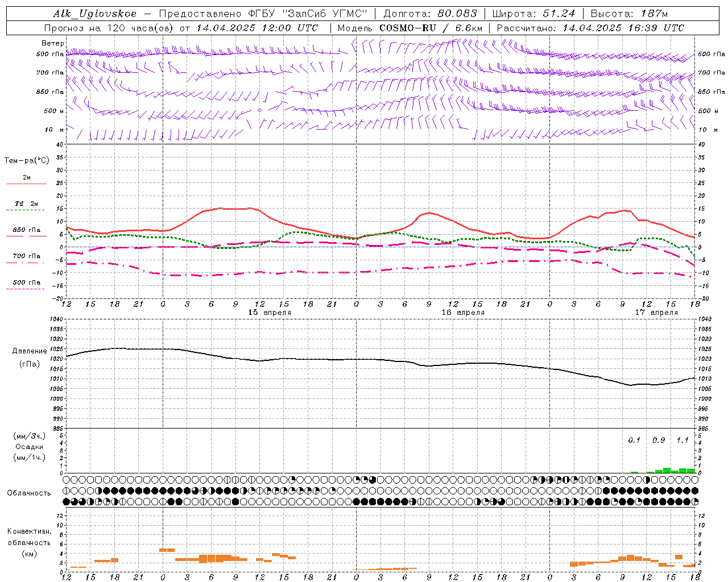Click the "(мм/3ч.)" precipitation unit label
The width and height of the screenshot is (728, 582).
pos(30,436)
